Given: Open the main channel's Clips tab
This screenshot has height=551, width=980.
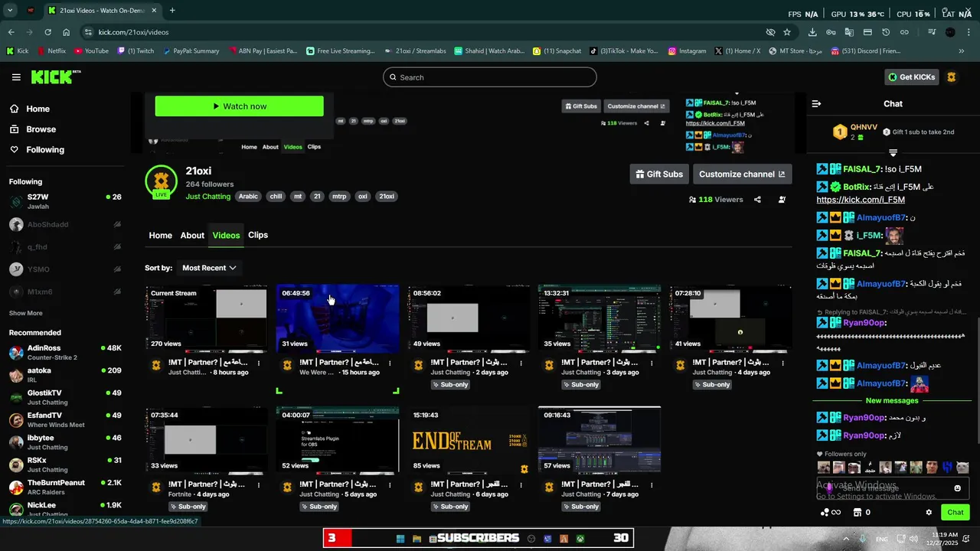Looking at the screenshot, I should [258, 235].
